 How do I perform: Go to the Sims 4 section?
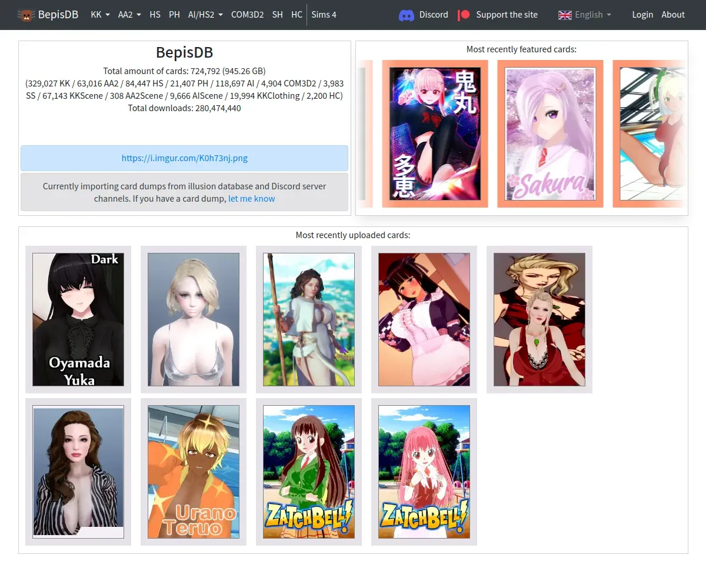[x=324, y=15]
